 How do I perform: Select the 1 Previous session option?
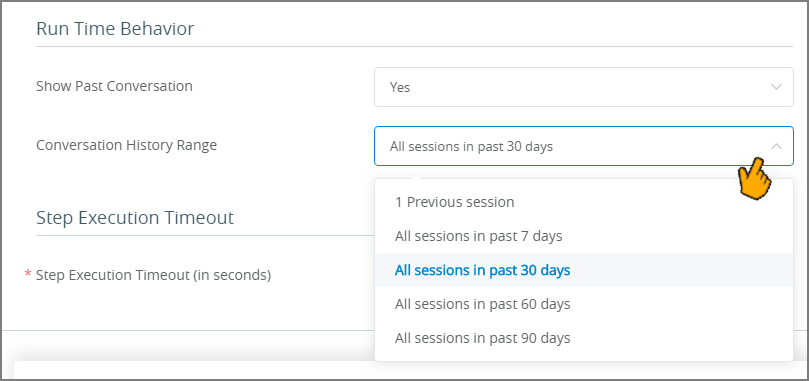click(x=584, y=202)
